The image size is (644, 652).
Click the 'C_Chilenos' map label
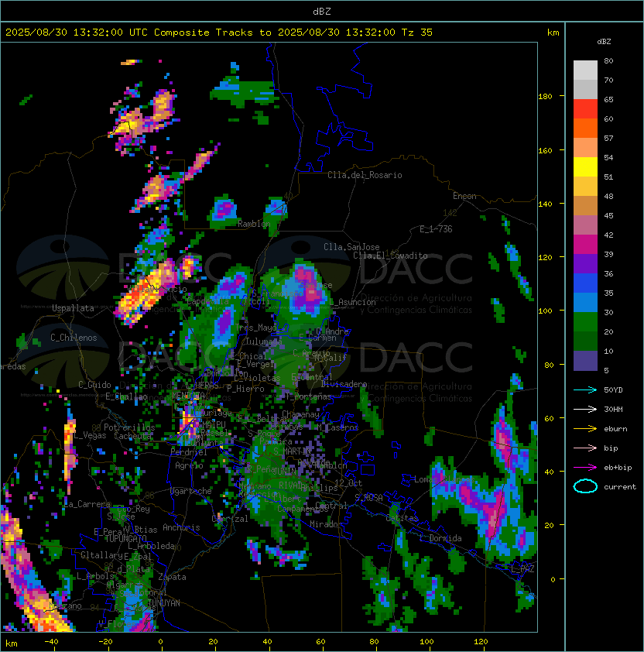pyautogui.click(x=74, y=338)
